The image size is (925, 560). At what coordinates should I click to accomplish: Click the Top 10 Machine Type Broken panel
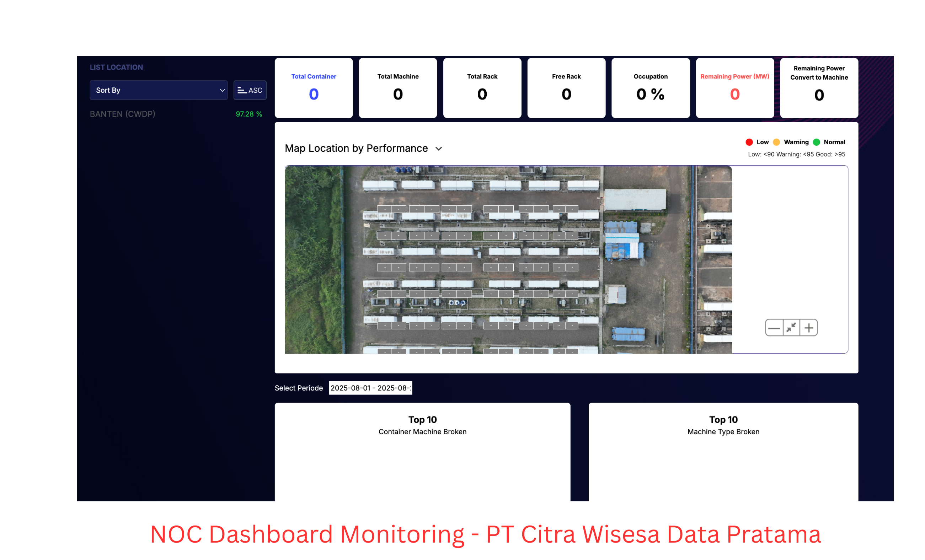723,451
